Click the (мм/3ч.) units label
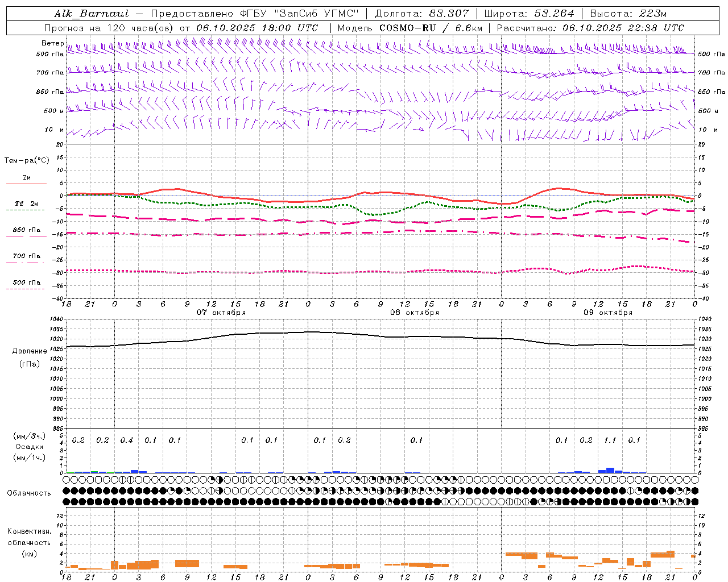728x582 pixels. [29, 436]
